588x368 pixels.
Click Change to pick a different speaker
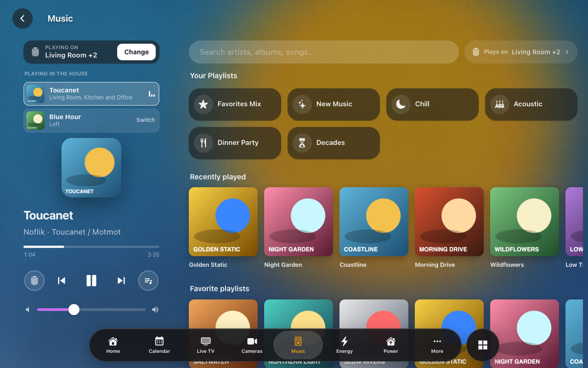click(x=136, y=52)
